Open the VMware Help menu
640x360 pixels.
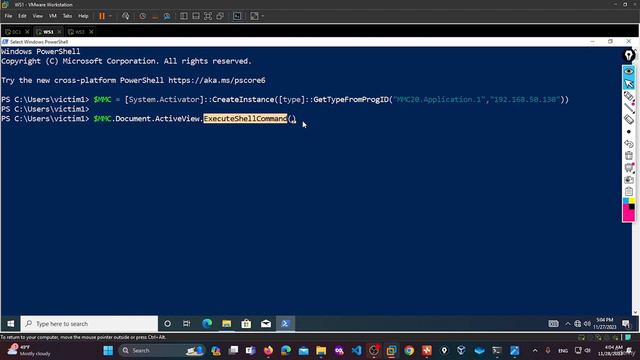(83, 16)
